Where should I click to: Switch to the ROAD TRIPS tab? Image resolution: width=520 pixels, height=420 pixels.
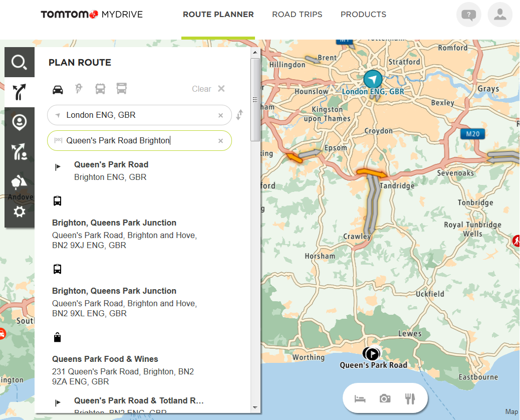coord(297,15)
